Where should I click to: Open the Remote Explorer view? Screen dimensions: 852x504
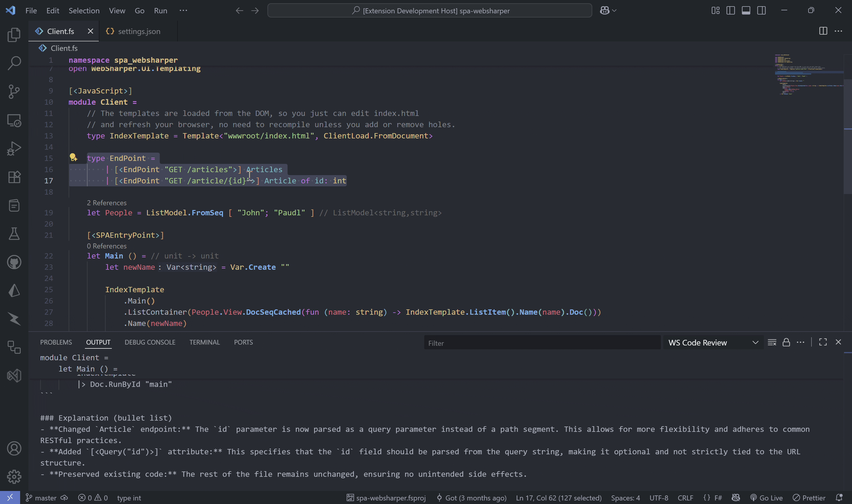click(14, 120)
